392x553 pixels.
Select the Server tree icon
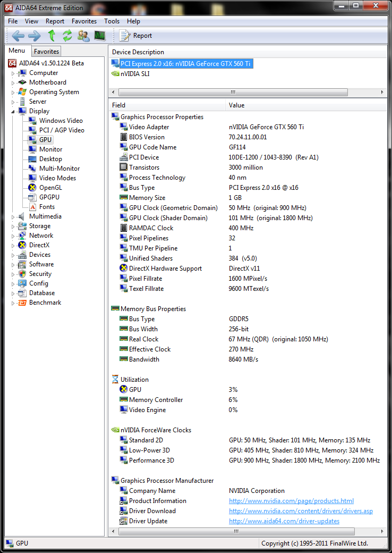(x=22, y=102)
